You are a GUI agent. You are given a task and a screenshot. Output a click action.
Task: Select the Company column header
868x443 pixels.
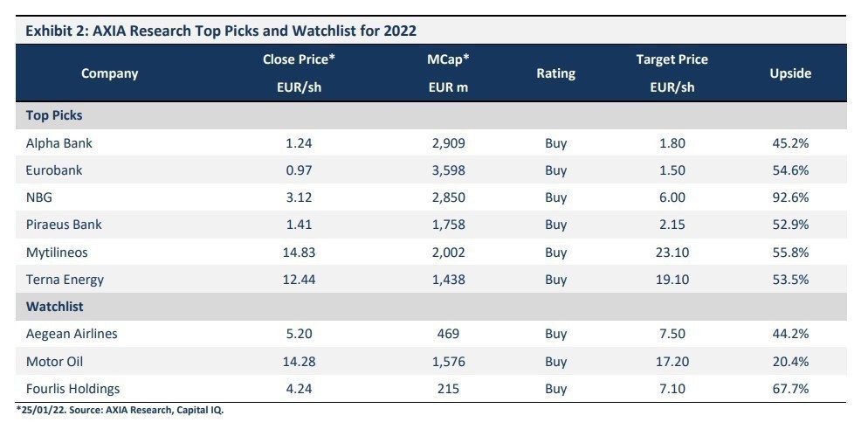(109, 73)
